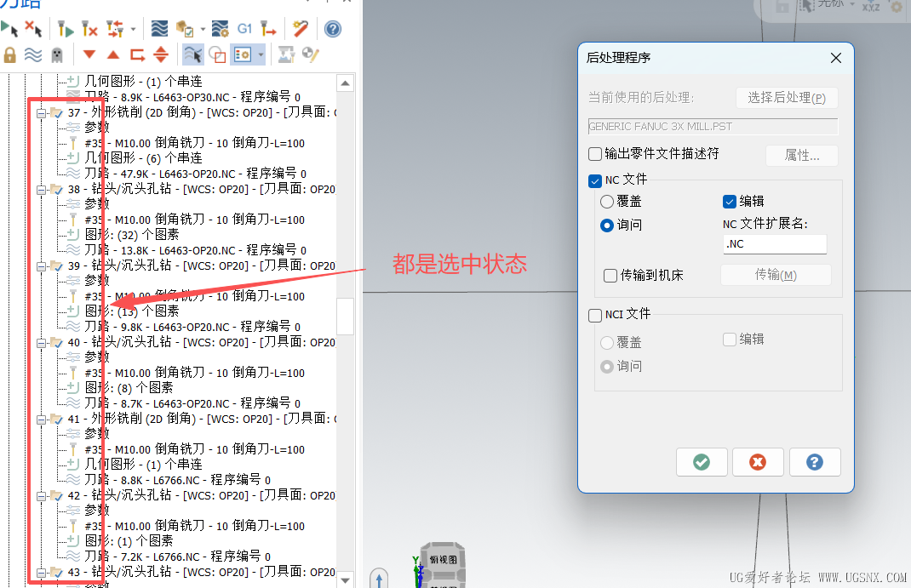The image size is (911, 588).
Task: Select 参数 under operation 37
Action: pyautogui.click(x=96, y=128)
